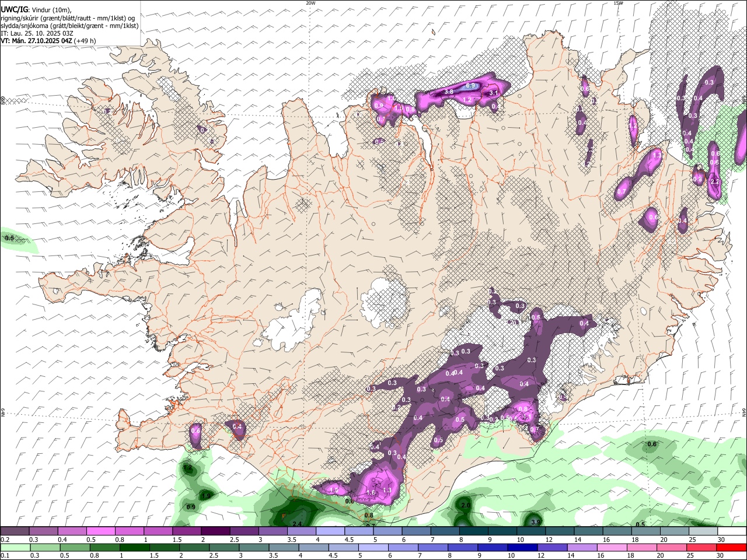Screen dimensions: 747x560
Task: Select the 4 light lavender swatch in top legend row
Action: (x=330, y=531)
